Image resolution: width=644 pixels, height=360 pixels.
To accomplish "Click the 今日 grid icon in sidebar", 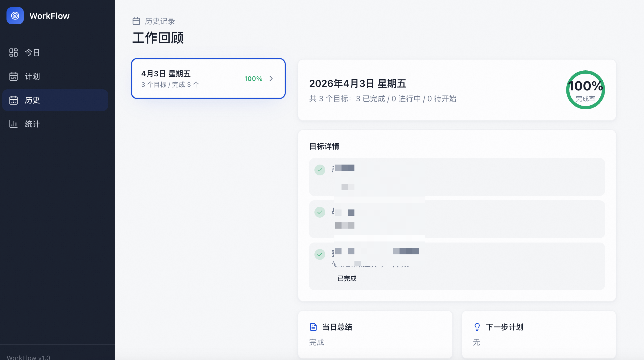I will pos(14,53).
